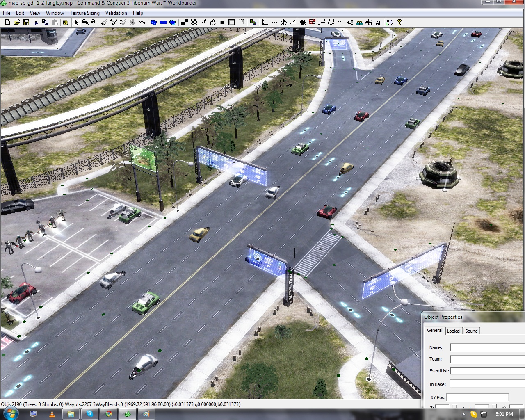The height and width of the screenshot is (420, 525).
Task: Create a new map with New icon
Action: pyautogui.click(x=7, y=22)
